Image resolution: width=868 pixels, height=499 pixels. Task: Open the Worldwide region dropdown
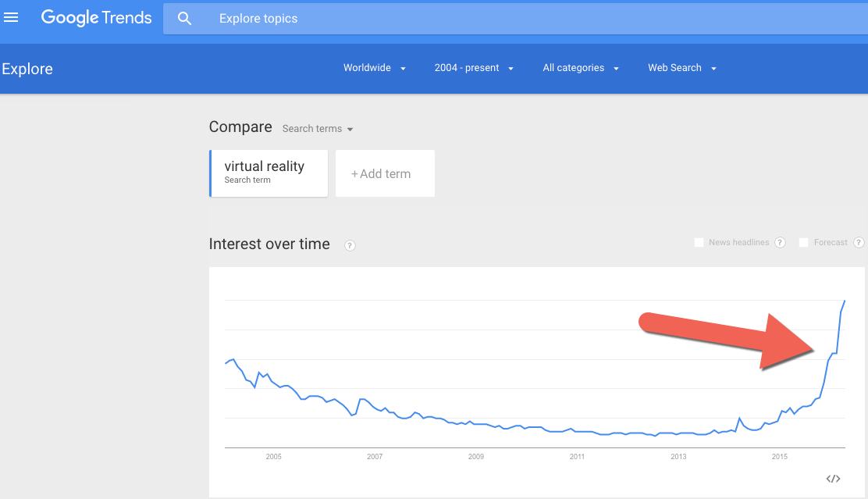[x=375, y=68]
